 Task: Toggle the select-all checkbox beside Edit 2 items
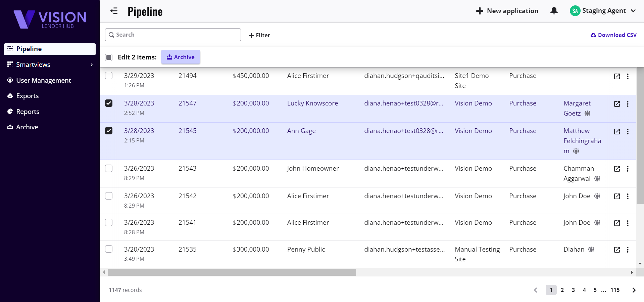[x=109, y=57]
